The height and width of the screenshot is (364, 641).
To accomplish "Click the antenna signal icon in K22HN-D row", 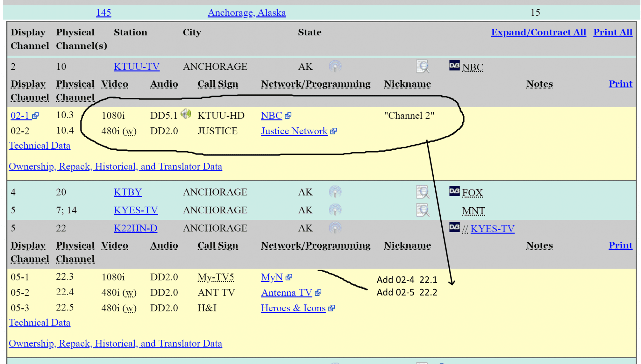I will [335, 228].
